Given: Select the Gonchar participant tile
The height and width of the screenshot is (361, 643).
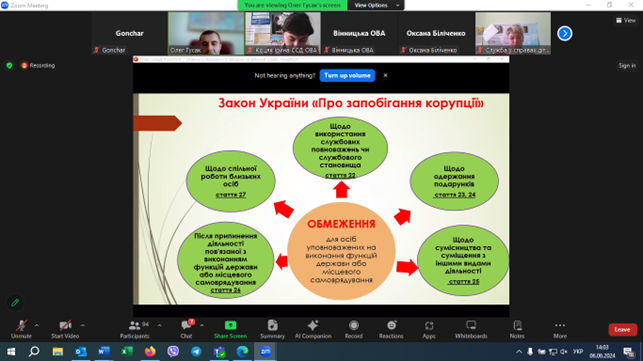Looking at the screenshot, I should tap(129, 33).
